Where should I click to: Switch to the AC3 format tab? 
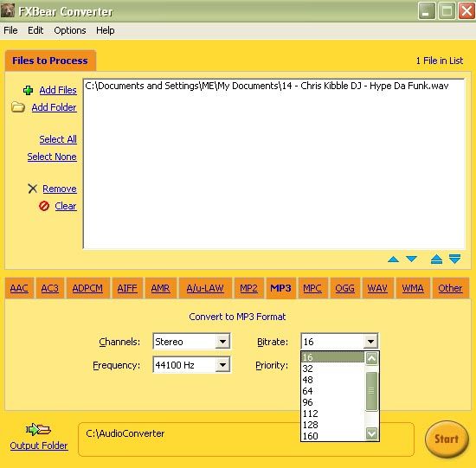(50, 288)
